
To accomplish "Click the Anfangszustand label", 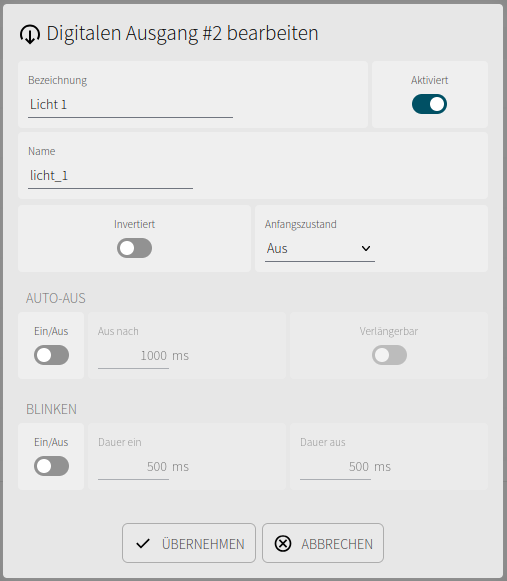I will (301, 225).
